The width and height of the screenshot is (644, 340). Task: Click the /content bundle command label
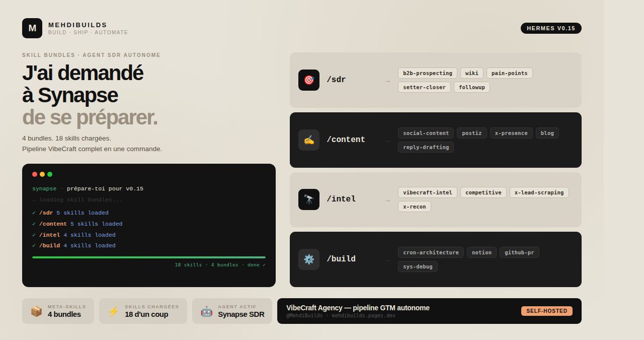point(346,140)
